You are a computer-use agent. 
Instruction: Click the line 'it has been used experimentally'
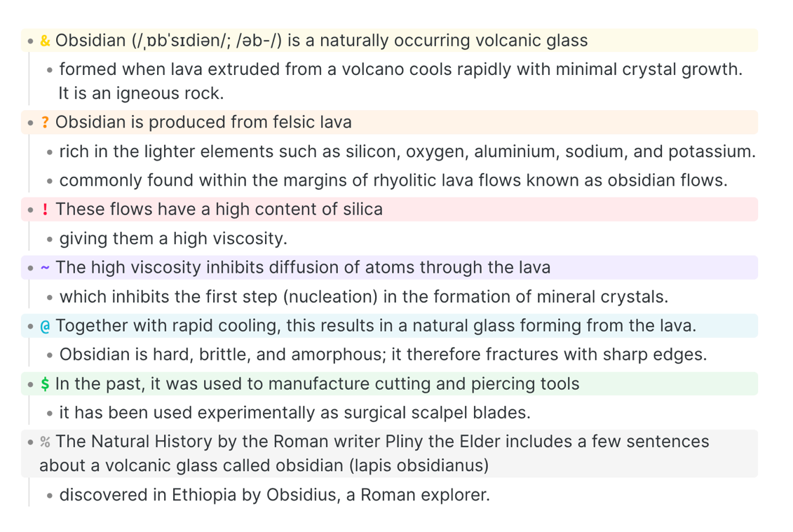pos(295,413)
